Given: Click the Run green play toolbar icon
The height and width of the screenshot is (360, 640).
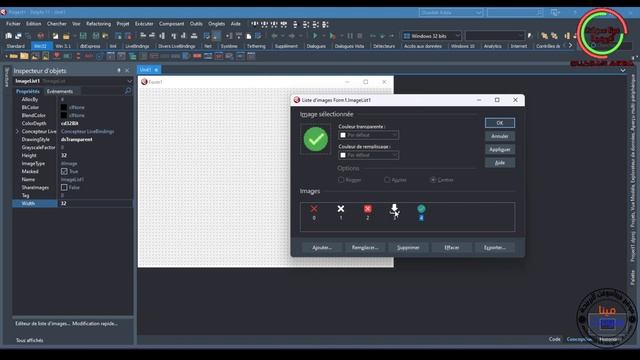Looking at the screenshot, I should 315,36.
